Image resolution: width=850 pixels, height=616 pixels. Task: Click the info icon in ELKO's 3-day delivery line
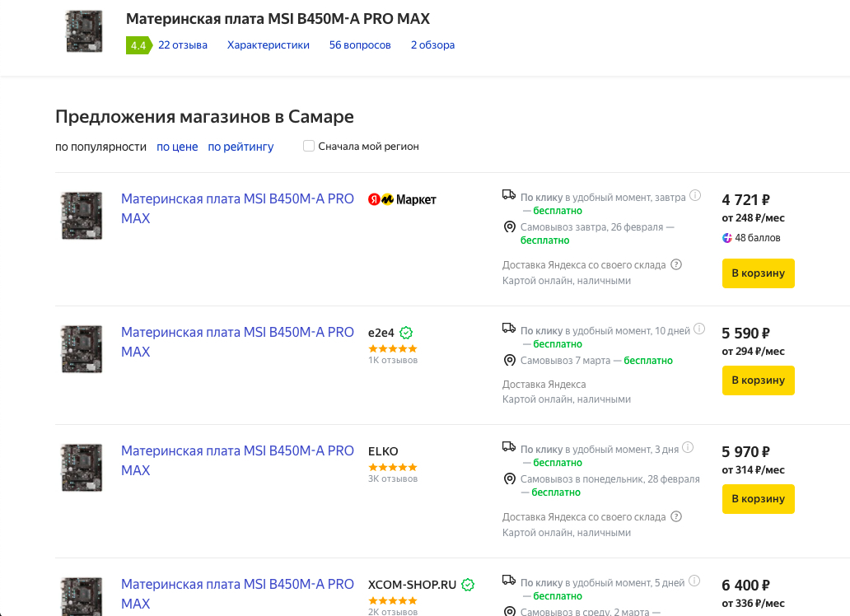(688, 448)
